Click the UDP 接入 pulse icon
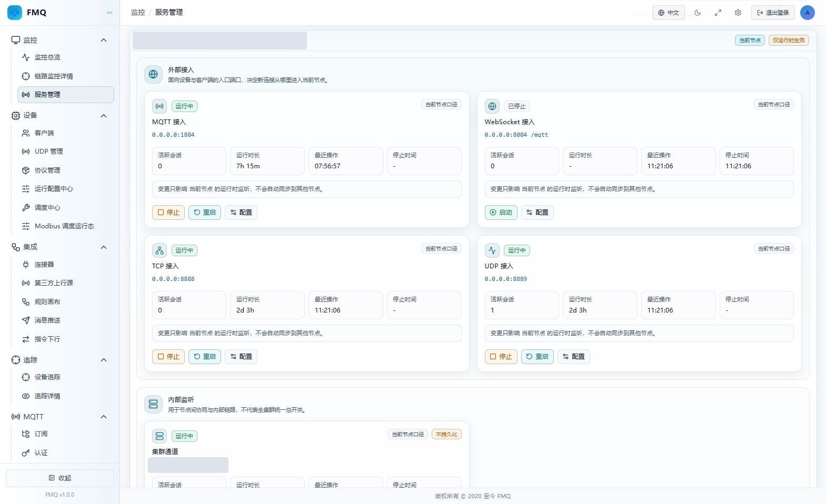826x504 pixels. coord(492,250)
